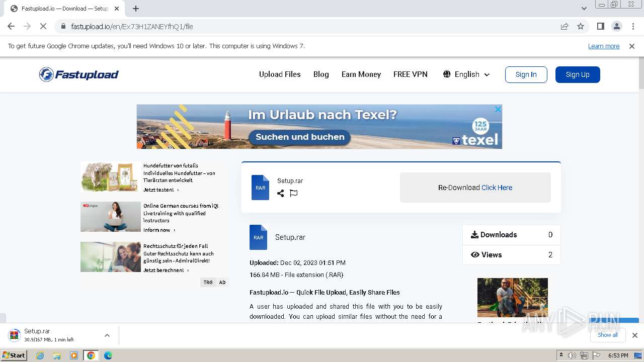Click the Sign Up button
644x362 pixels.
tap(578, 74)
